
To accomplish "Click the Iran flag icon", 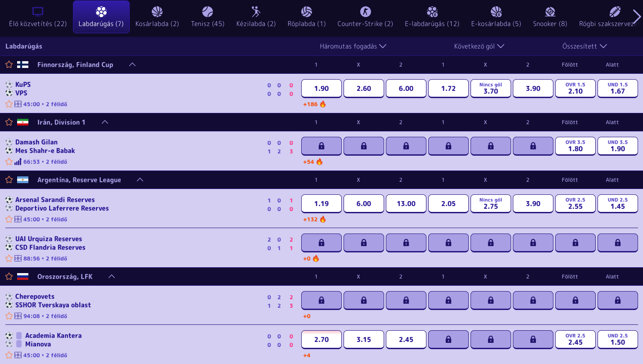I will pyautogui.click(x=23, y=122).
